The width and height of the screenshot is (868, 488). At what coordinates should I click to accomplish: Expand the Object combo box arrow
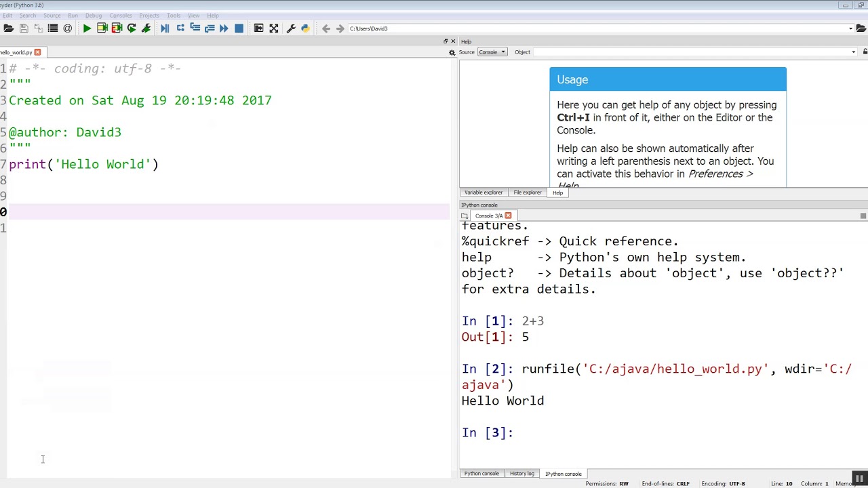pos(853,52)
